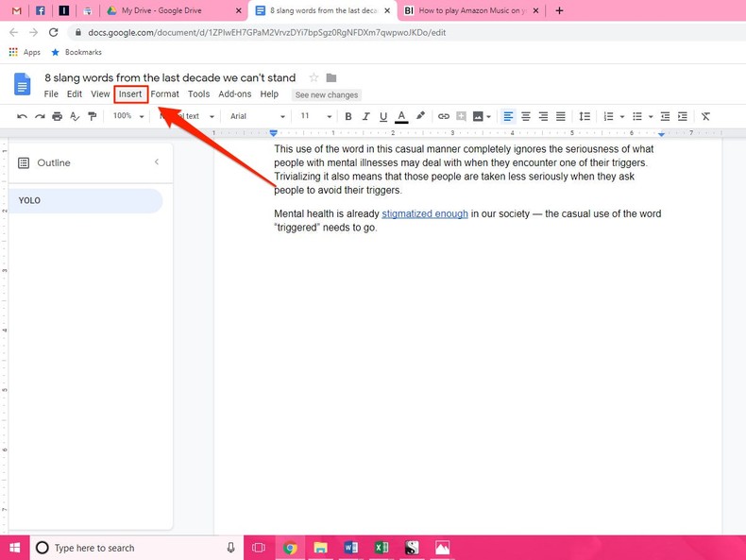Click the Clear formatting icon
Image resolution: width=746 pixels, height=560 pixels.
tap(705, 116)
